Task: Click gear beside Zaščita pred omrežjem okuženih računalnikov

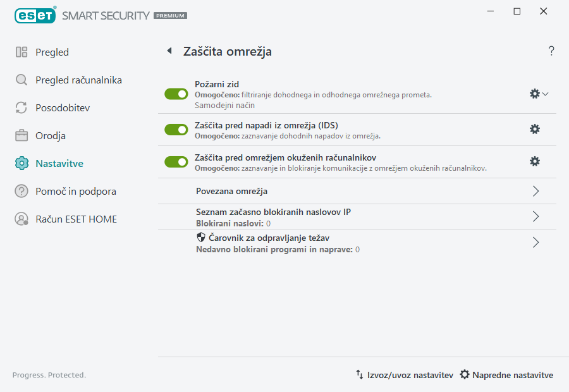Action: (x=535, y=161)
